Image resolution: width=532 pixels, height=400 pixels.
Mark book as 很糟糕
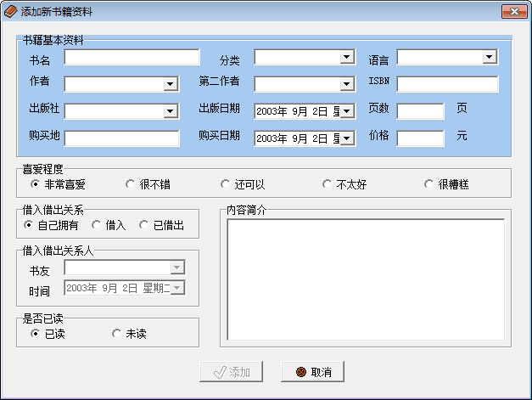[428, 184]
